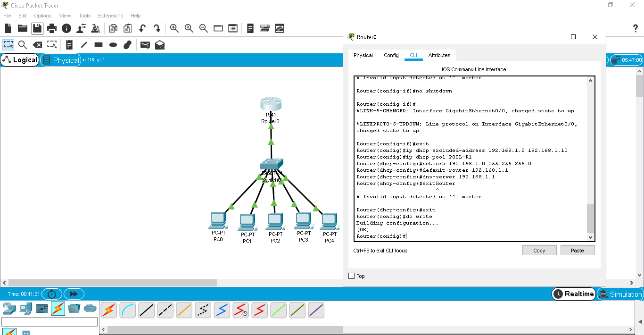Image resolution: width=644 pixels, height=335 pixels.
Task: Activate the Inspect magnifier tool
Action: point(22,45)
